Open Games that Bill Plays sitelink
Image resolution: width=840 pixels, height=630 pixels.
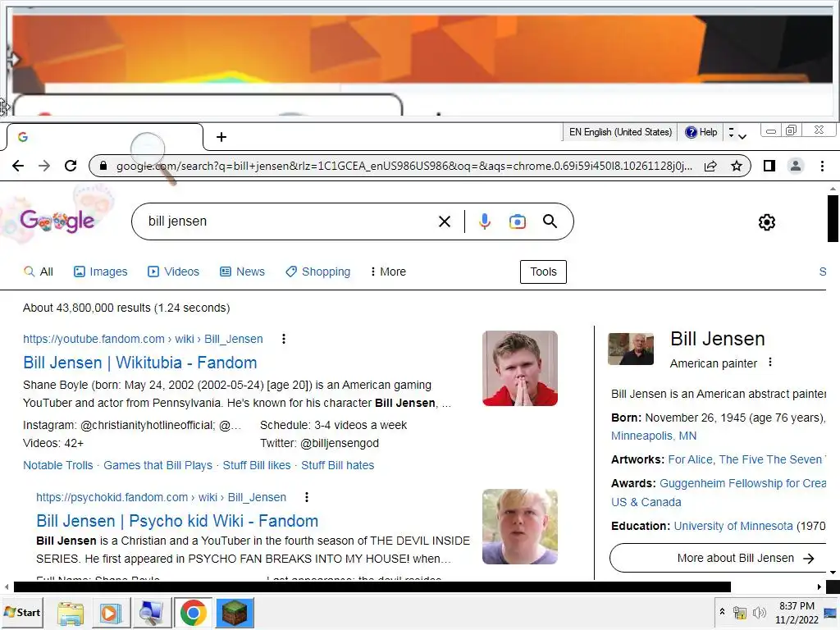[157, 465]
